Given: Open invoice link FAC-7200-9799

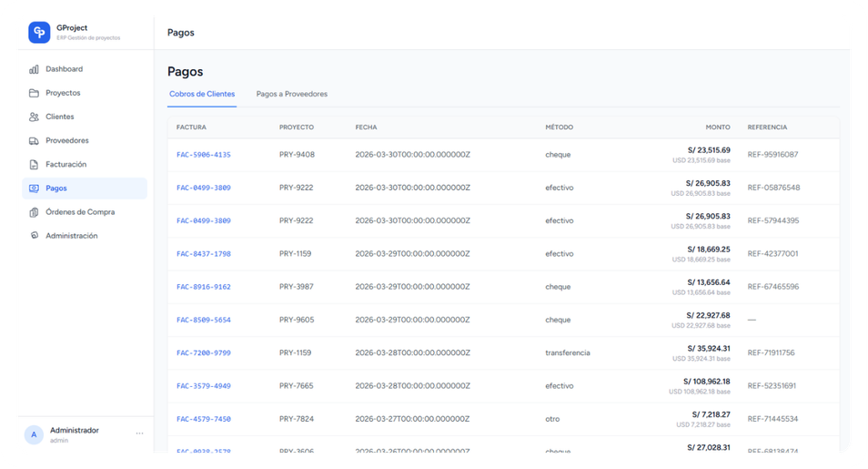Looking at the screenshot, I should tap(203, 352).
